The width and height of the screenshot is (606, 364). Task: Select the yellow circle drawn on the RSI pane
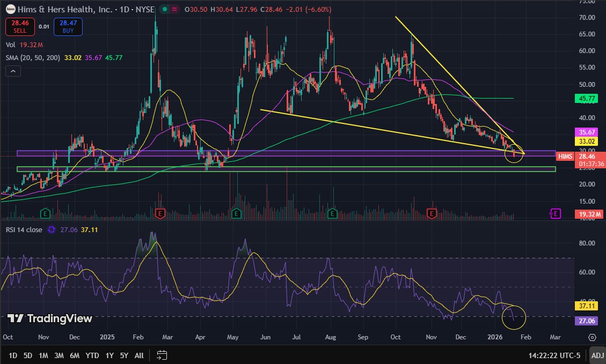click(x=514, y=317)
